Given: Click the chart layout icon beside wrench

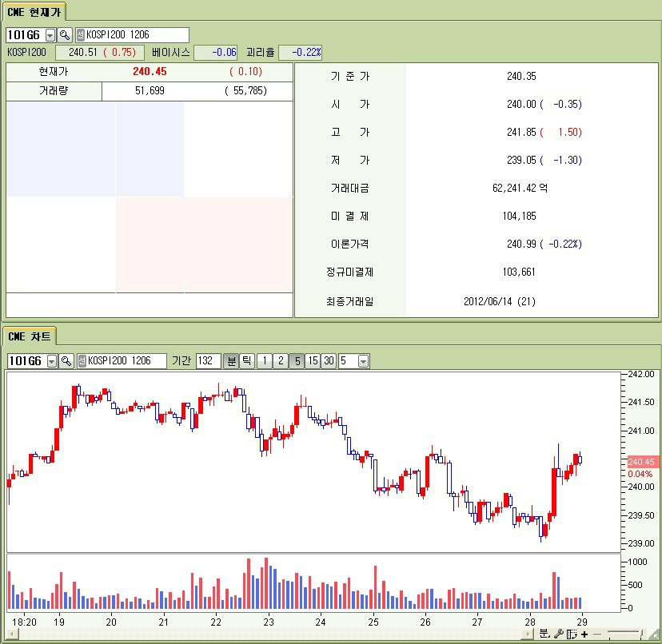Looking at the screenshot, I should pyautogui.click(x=572, y=634).
